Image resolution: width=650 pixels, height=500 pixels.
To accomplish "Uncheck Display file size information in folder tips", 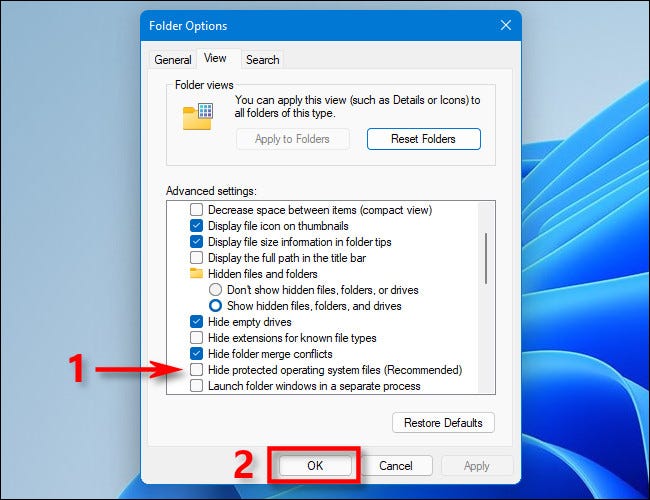I will pyautogui.click(x=197, y=242).
